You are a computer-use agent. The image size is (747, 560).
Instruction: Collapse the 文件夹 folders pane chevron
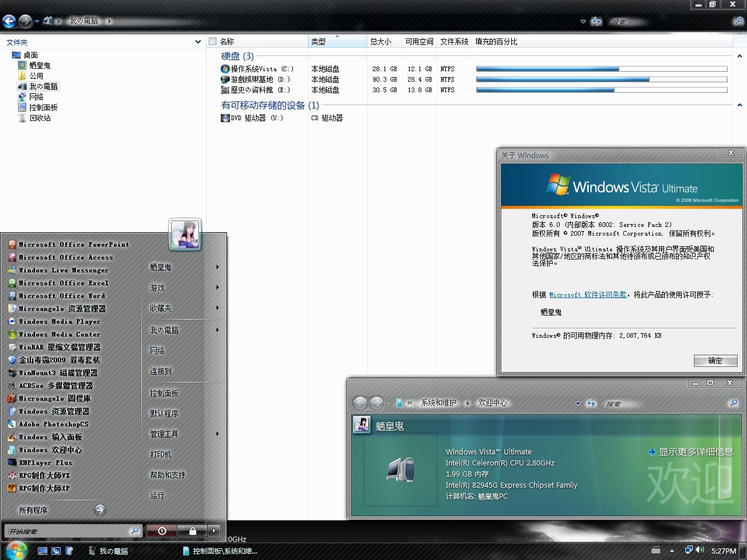click(198, 42)
